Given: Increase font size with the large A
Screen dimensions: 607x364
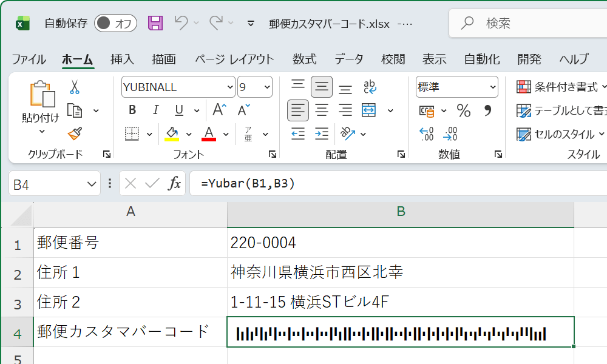Looking at the screenshot, I should pyautogui.click(x=220, y=110).
